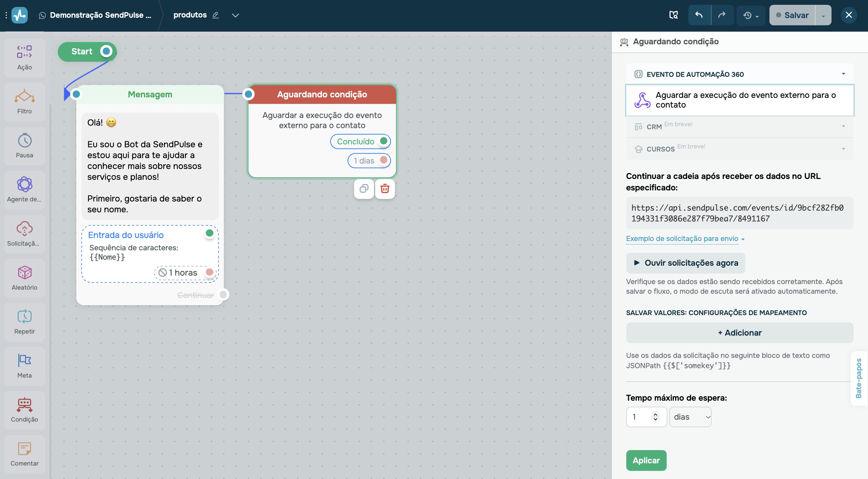Select the Condição block icon
Screen dimensions: 868x479
pyautogui.click(x=25, y=405)
